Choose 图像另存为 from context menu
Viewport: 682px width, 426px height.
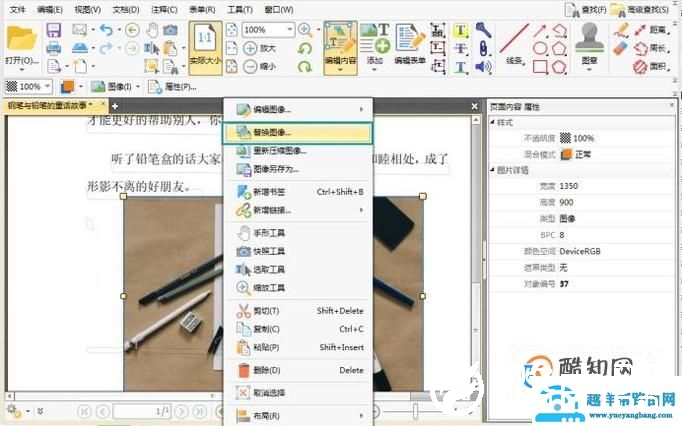point(298,169)
